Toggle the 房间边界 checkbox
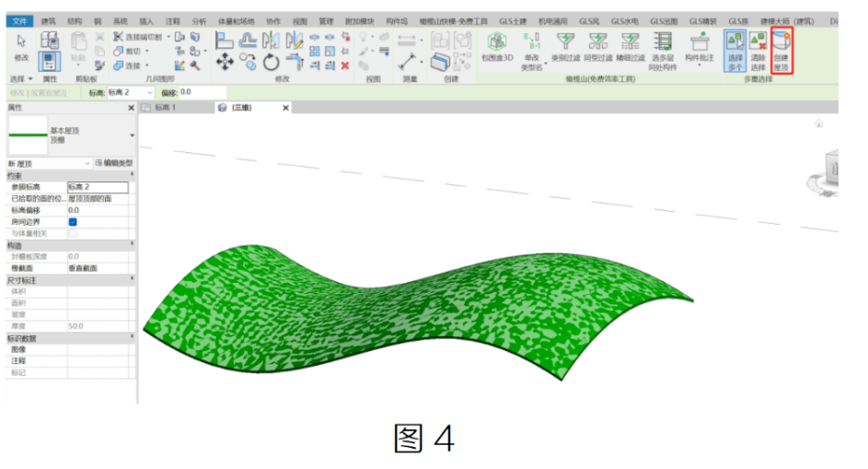The width and height of the screenshot is (868, 469). pos(73,222)
